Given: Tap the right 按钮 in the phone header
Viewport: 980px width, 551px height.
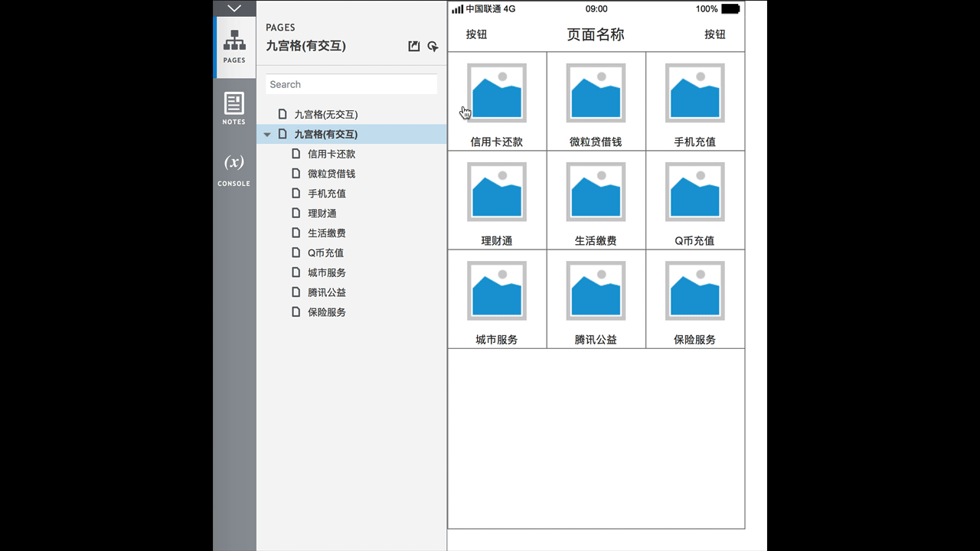Looking at the screenshot, I should [x=715, y=34].
